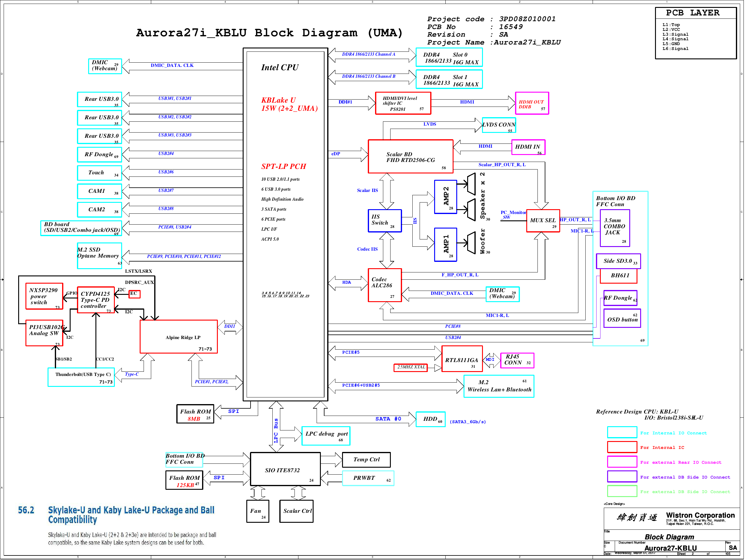Select the LPC debug port block

(x=326, y=436)
